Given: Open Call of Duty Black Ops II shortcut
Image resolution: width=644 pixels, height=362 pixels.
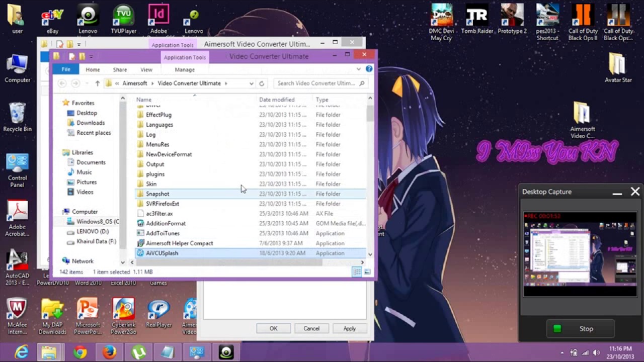Looking at the screenshot, I should [583, 23].
